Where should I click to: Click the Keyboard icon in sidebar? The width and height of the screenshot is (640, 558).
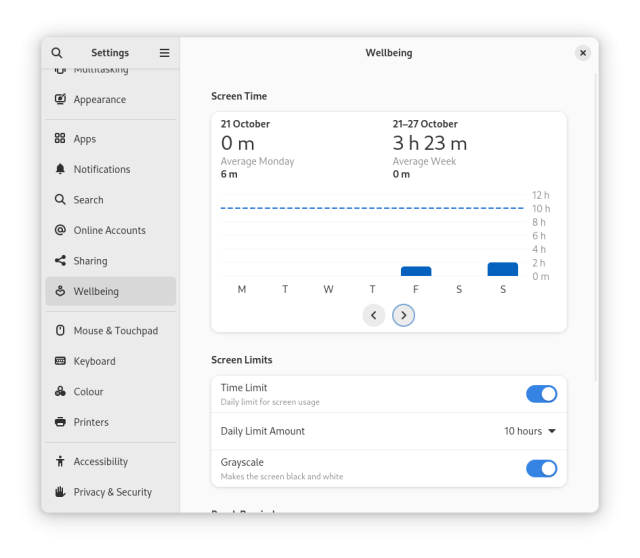[60, 361]
